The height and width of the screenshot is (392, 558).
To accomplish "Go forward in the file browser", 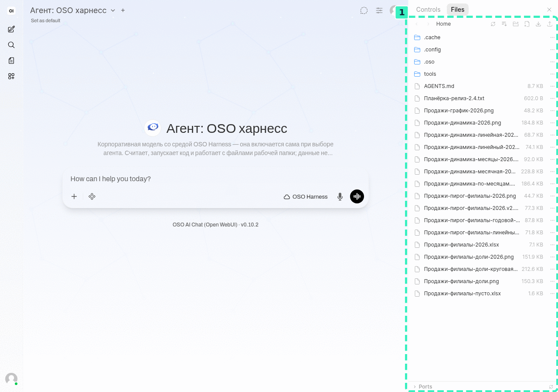I will (x=428, y=24).
